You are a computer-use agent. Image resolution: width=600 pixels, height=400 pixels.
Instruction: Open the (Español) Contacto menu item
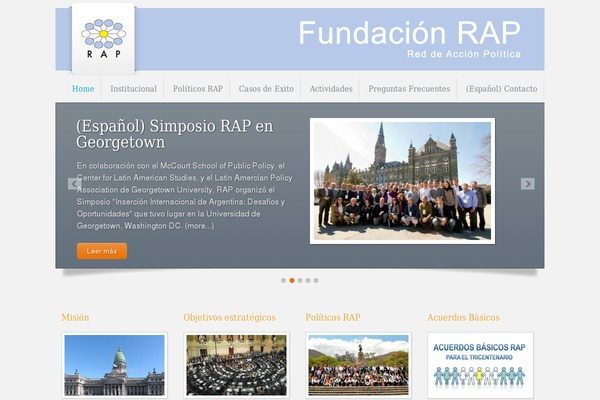(501, 89)
